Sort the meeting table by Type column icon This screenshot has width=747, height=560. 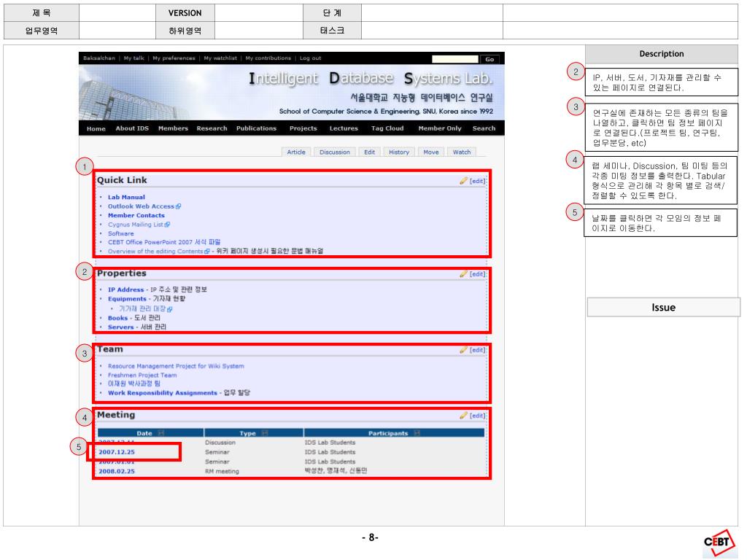click(x=265, y=433)
